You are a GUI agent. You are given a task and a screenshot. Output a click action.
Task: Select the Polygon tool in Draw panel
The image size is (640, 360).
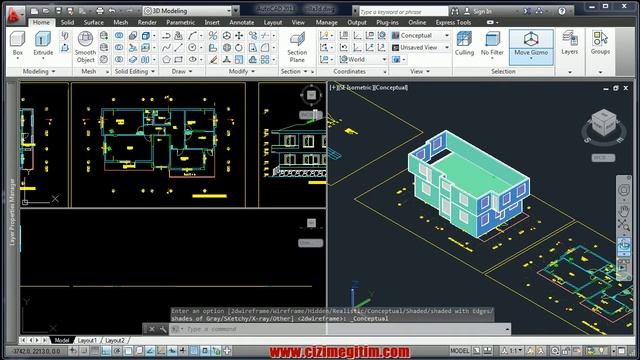[166, 60]
